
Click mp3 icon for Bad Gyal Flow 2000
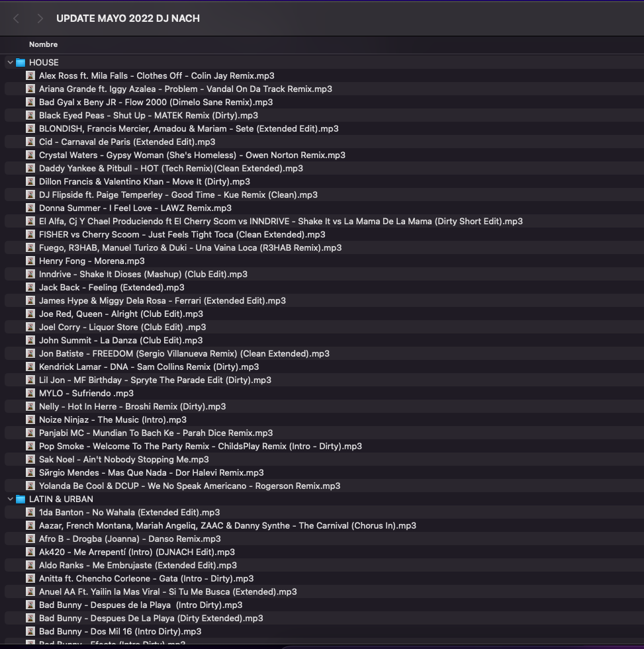pyautogui.click(x=30, y=103)
